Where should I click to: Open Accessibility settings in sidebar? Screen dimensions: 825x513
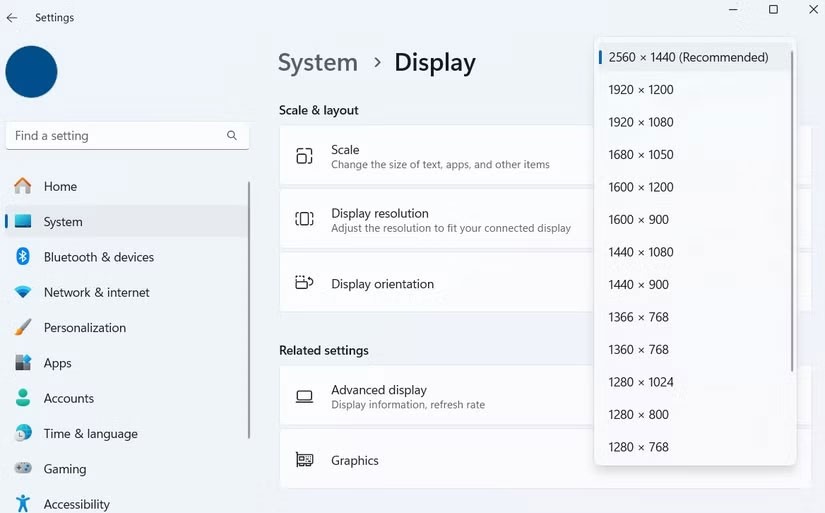pyautogui.click(x=76, y=504)
